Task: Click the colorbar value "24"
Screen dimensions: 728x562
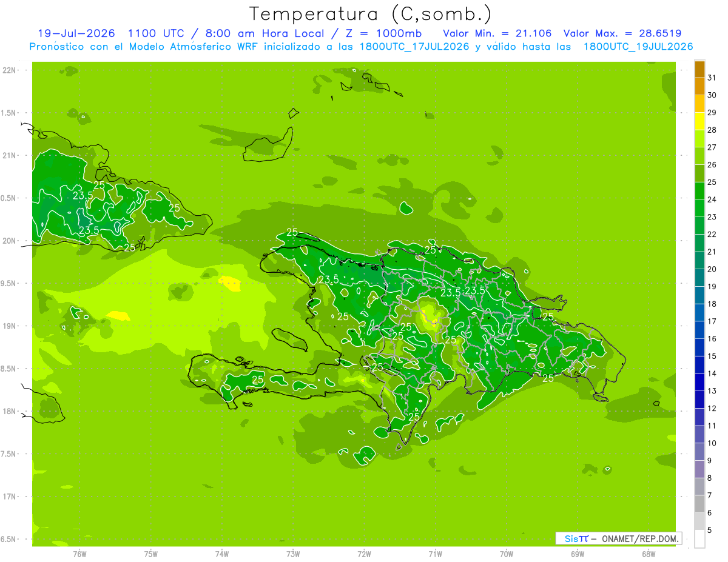Action: tap(712, 199)
